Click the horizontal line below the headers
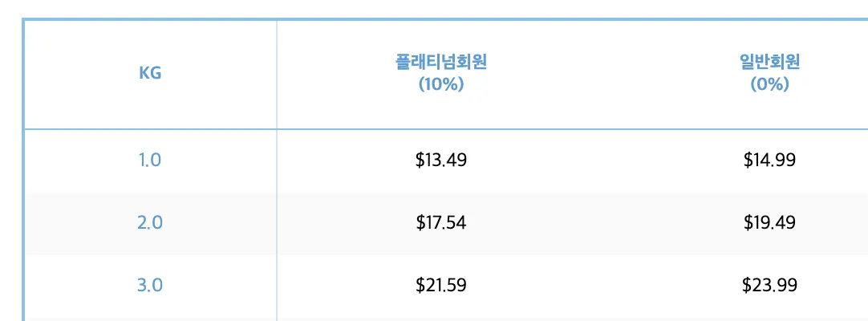The image size is (868, 321). point(481,128)
